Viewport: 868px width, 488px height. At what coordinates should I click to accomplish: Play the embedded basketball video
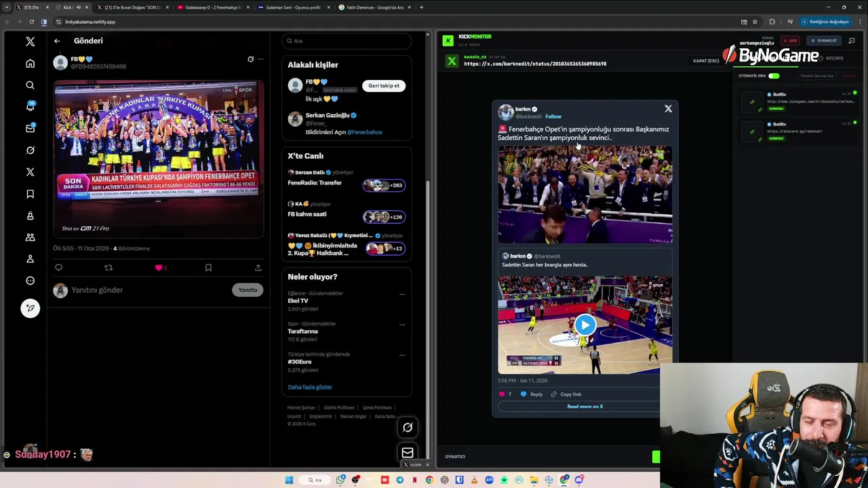point(585,325)
